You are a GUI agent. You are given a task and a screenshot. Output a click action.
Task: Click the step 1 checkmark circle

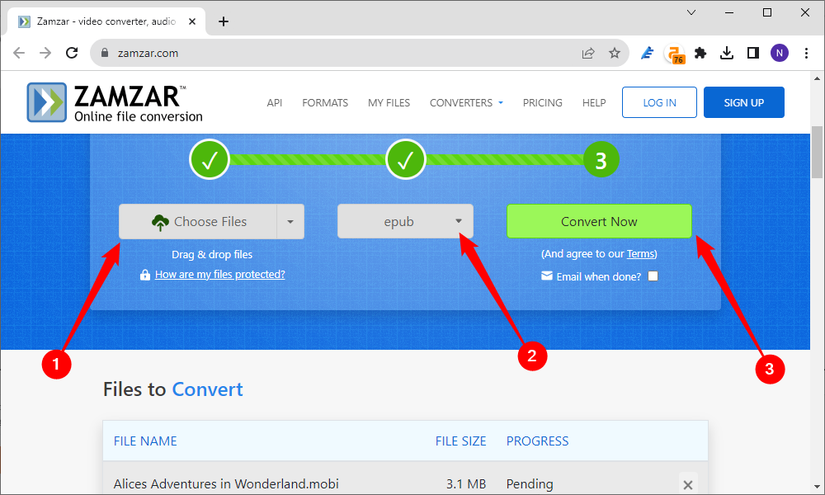[x=209, y=159]
